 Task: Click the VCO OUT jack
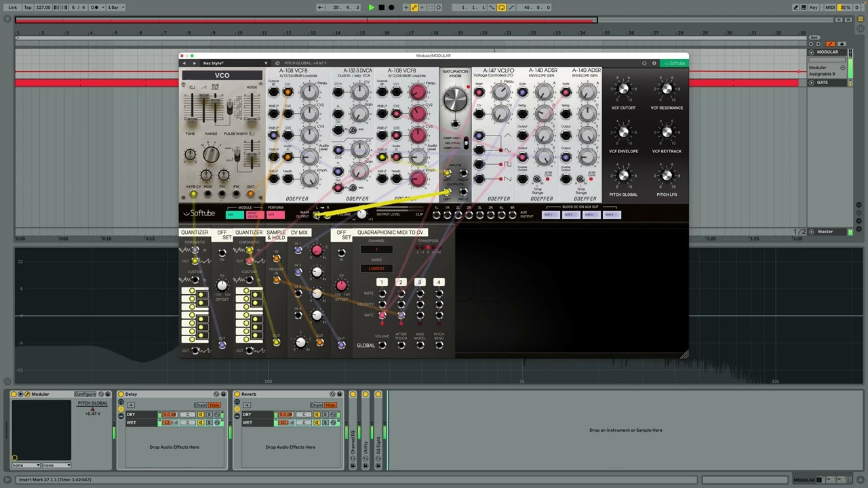pos(250,195)
